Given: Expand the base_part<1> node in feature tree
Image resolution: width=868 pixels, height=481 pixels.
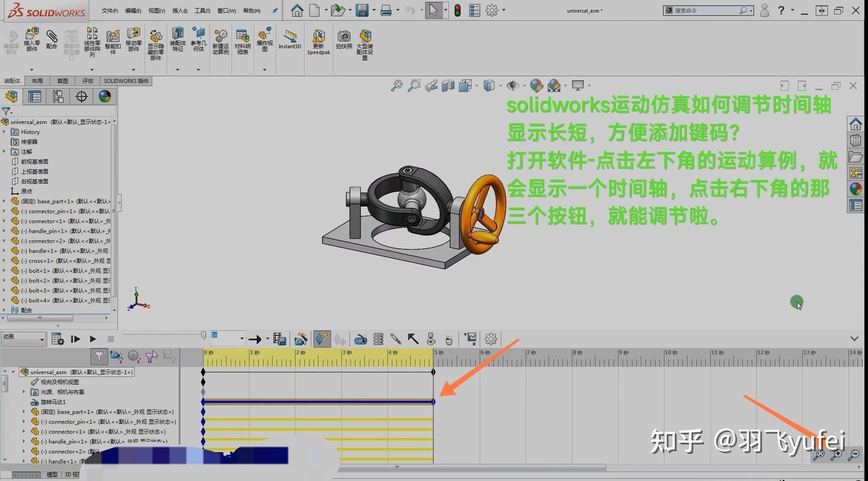Looking at the screenshot, I should (4, 201).
